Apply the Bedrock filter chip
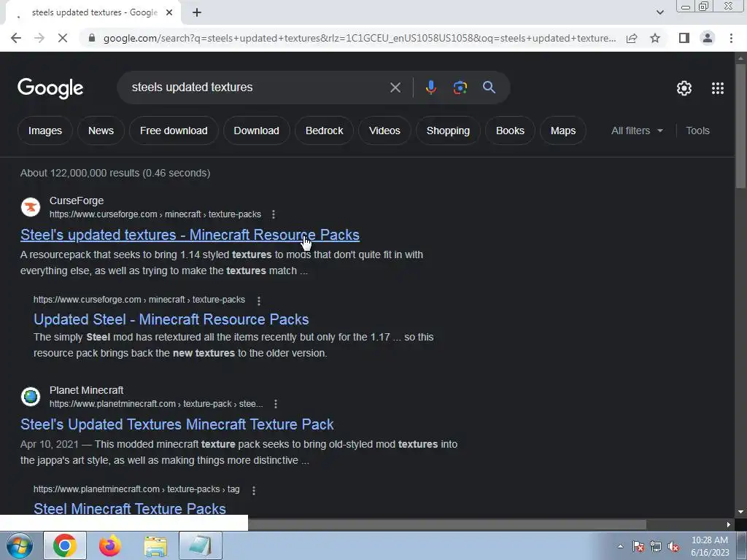Image resolution: width=747 pixels, height=560 pixels. pos(324,131)
